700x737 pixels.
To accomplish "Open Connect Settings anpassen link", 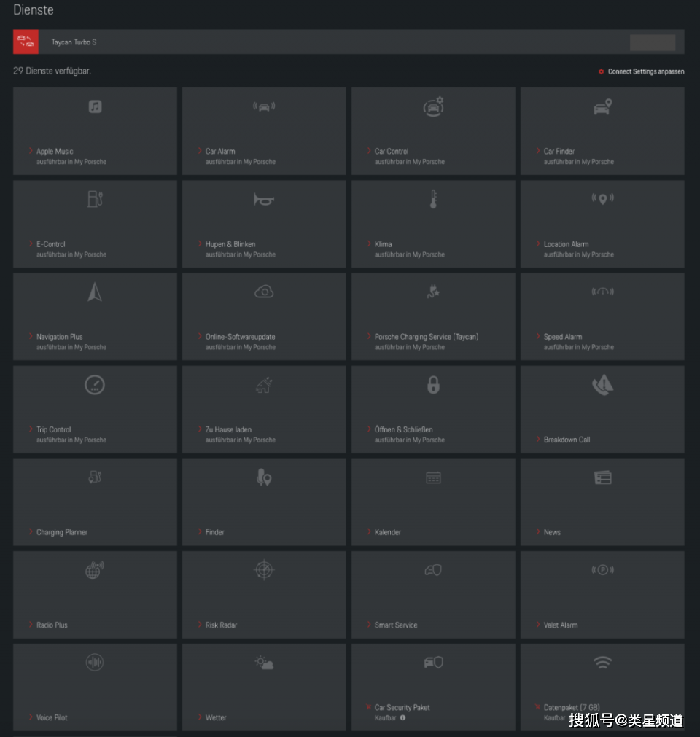I will tap(641, 71).
